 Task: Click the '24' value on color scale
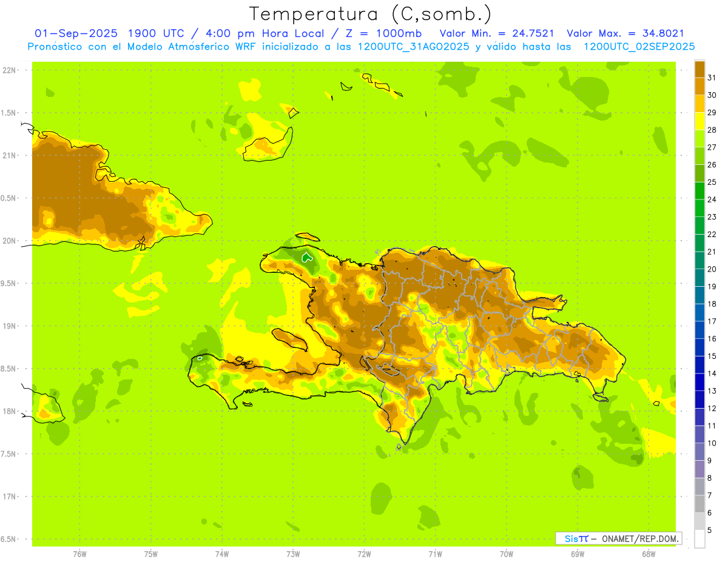[712, 199]
